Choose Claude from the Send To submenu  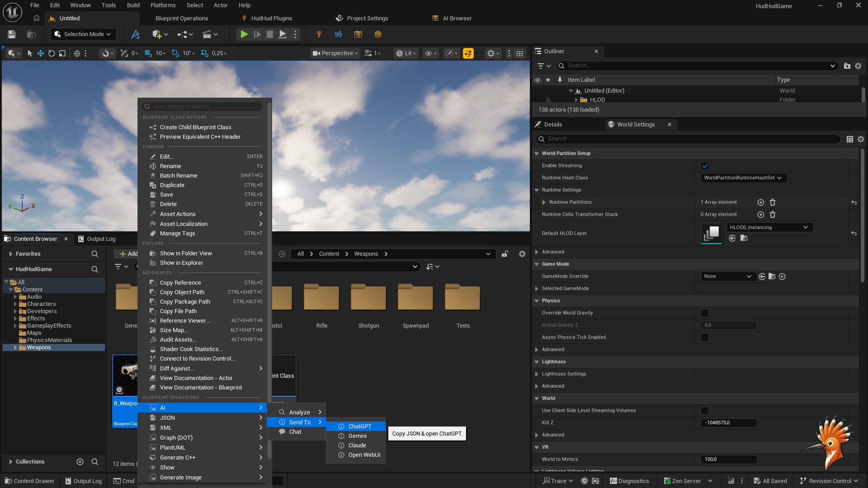coord(357,446)
